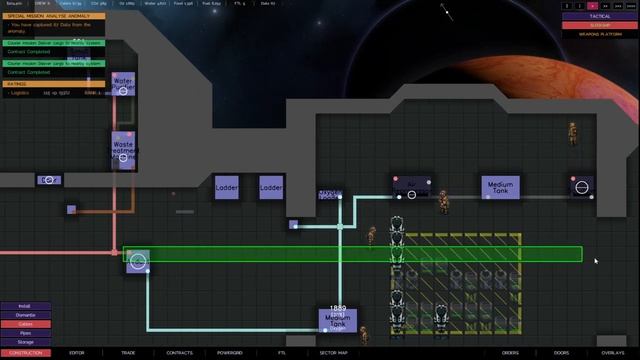
Task: Select the Waste Treatment Machine
Action: coord(123,150)
